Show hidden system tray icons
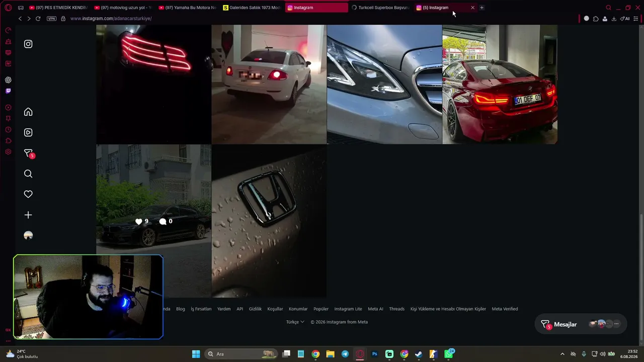Image resolution: width=644 pixels, height=362 pixels. point(562,354)
